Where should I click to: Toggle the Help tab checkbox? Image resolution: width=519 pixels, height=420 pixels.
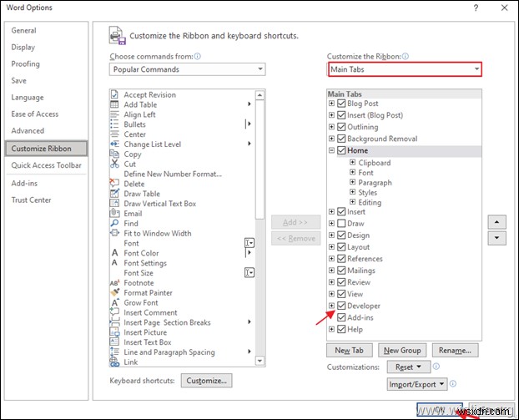click(341, 329)
